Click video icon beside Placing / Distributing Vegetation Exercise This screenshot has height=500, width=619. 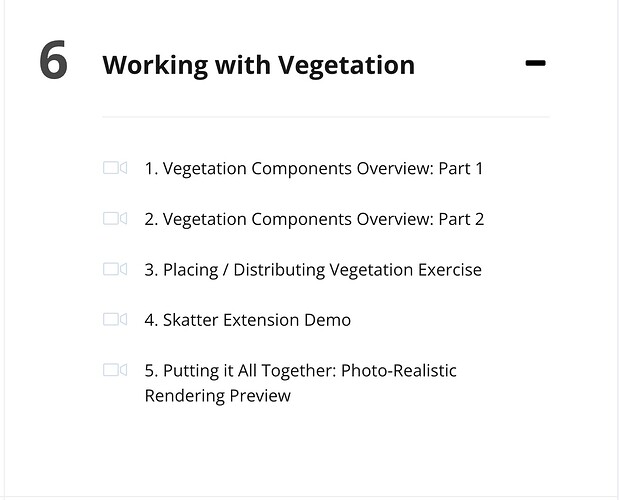pyautogui.click(x=115, y=269)
